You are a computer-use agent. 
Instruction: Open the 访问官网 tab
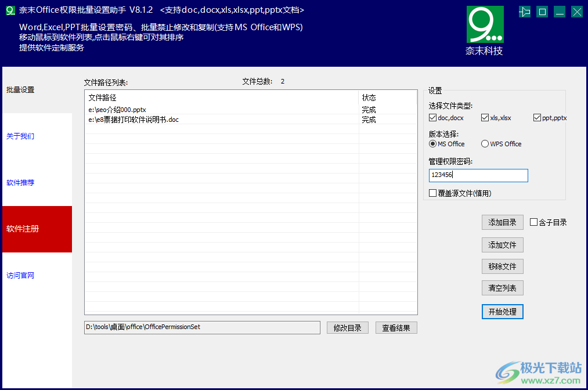37,276
